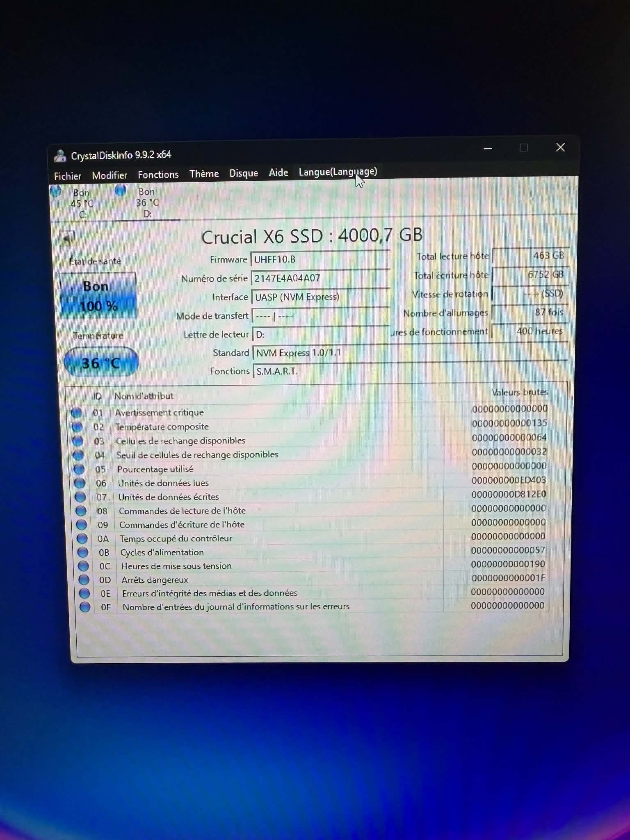This screenshot has height=840, width=630.
Task: Click the status dot for Cycles d'alimentation
Action: [83, 552]
